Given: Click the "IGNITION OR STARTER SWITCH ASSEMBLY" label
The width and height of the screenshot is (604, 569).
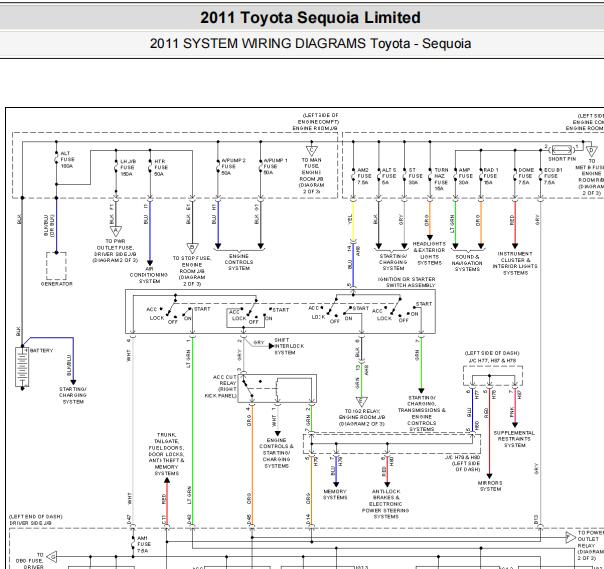Looking at the screenshot, I should click(407, 282).
